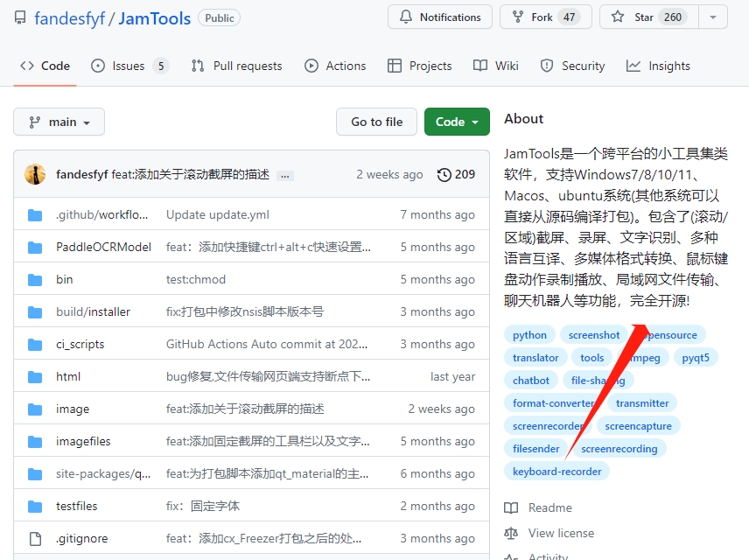Click the View license scales icon
Screen dimensions: 749x560
point(511,533)
